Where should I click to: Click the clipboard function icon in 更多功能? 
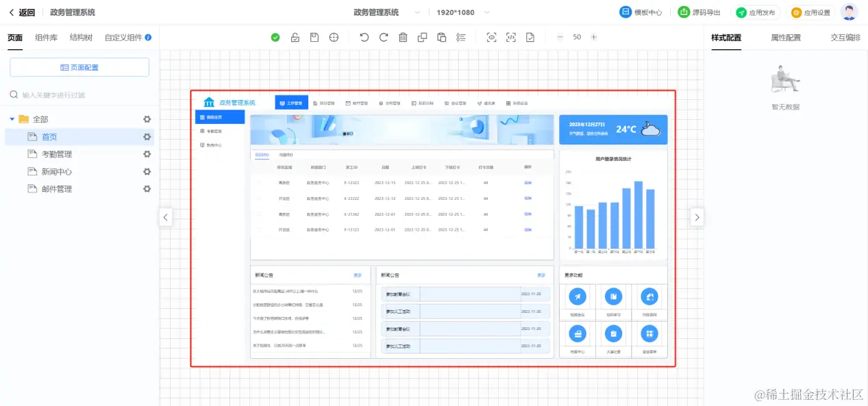coord(614,333)
